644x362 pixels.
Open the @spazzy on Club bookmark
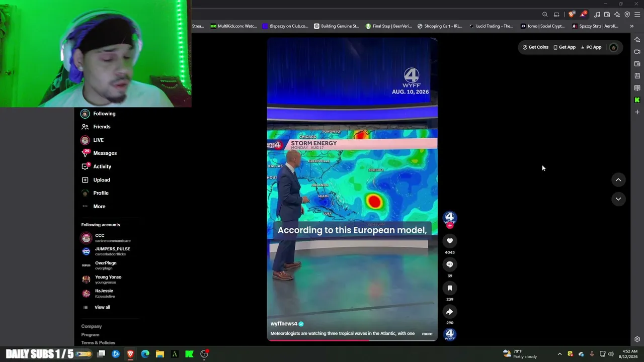(285, 26)
